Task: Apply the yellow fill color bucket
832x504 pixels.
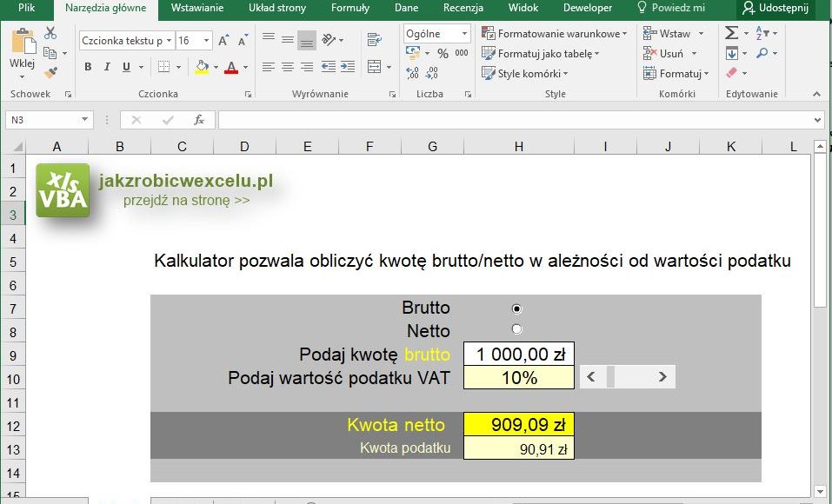Action: (202, 67)
